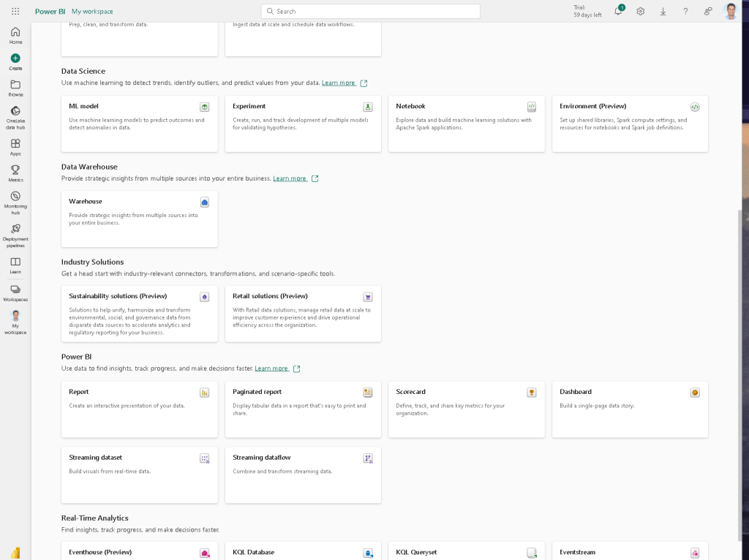The width and height of the screenshot is (749, 560).
Task: Open Browse in the left navigation
Action: point(15,88)
